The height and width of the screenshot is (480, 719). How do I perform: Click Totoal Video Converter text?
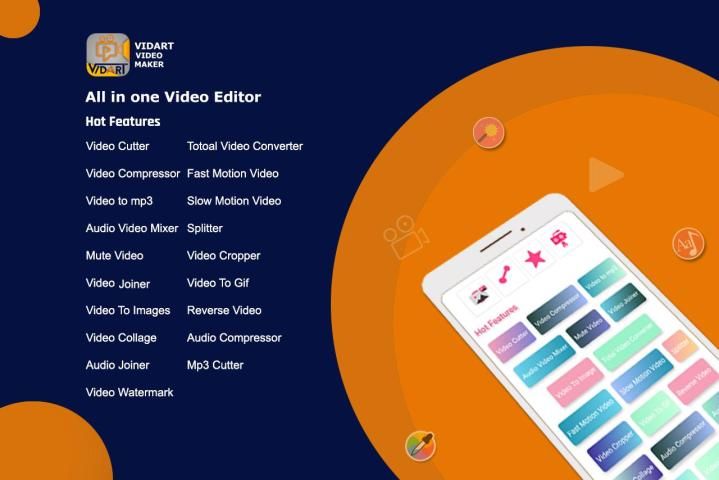[245, 146]
